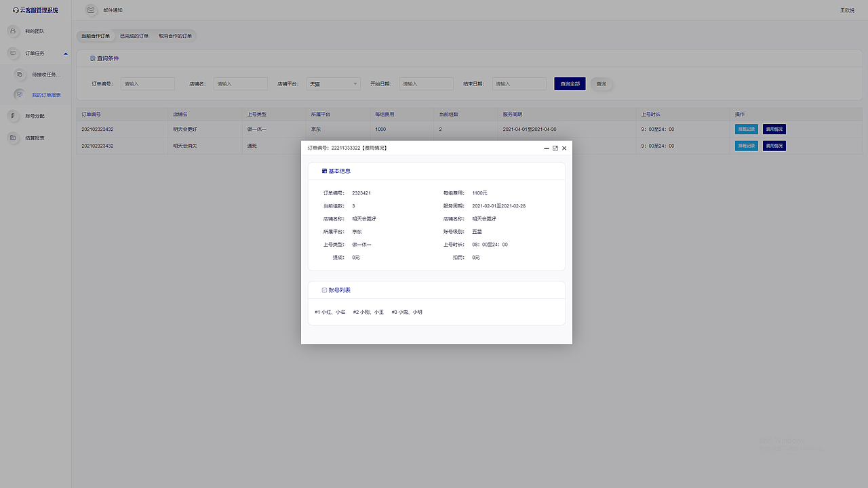Switch to the 取消合作的订单 tab
Viewport: 868px width, 488px height.
coord(175,36)
